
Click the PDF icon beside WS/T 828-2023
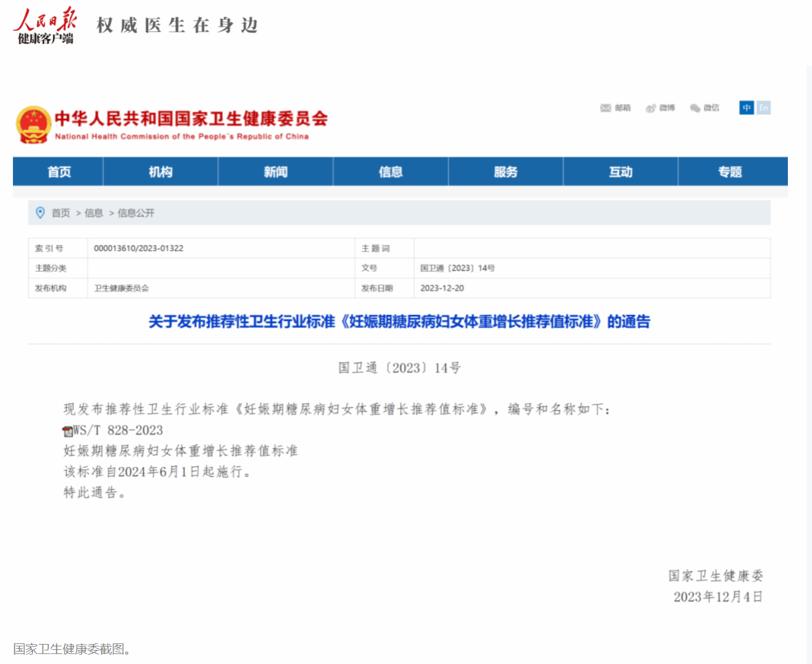coord(68,431)
